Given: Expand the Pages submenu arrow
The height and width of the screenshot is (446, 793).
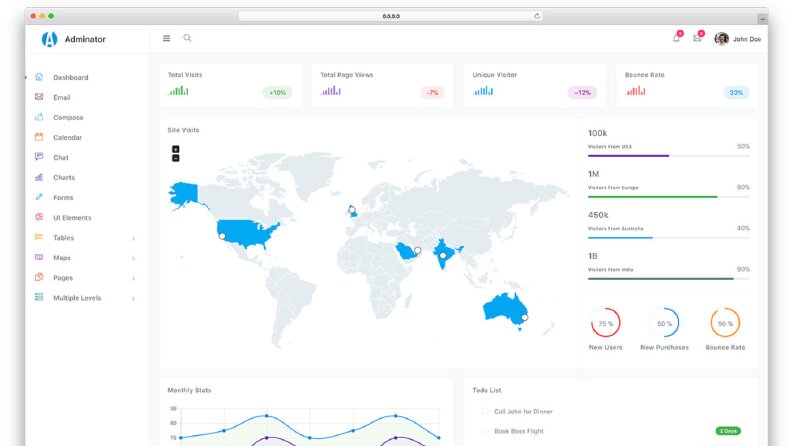Looking at the screenshot, I should coord(134,278).
